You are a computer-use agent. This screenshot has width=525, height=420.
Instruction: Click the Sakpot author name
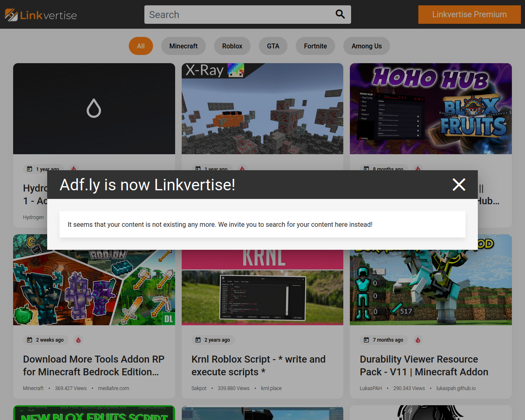[x=199, y=388]
